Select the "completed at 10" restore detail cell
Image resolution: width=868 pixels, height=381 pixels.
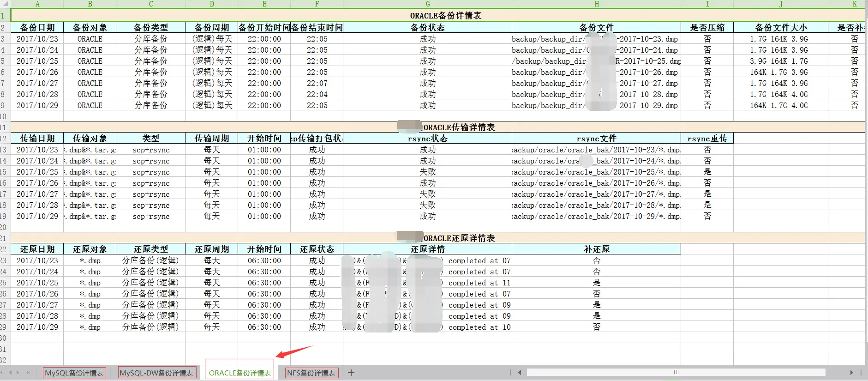[x=428, y=327]
